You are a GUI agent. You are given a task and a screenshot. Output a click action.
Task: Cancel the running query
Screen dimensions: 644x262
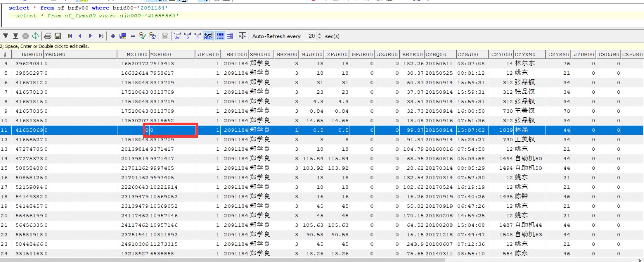(25, 36)
